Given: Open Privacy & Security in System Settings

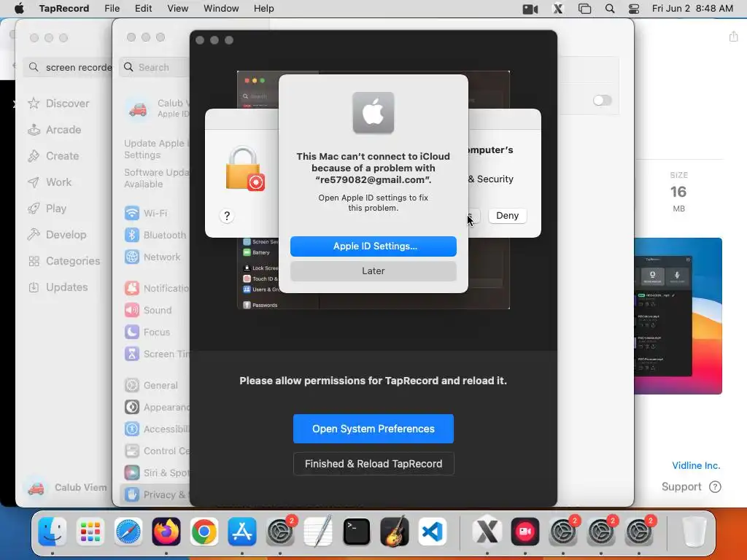Looking at the screenshot, I should click(155, 494).
